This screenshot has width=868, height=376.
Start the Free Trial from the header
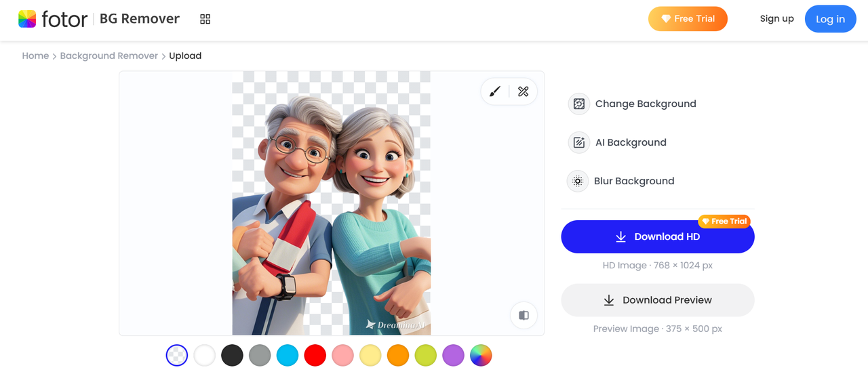point(688,19)
